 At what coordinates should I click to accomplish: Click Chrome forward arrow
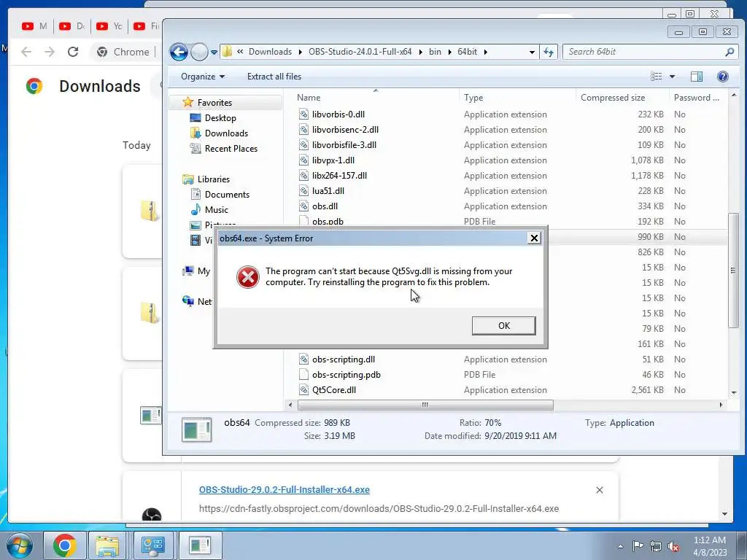pos(50,52)
